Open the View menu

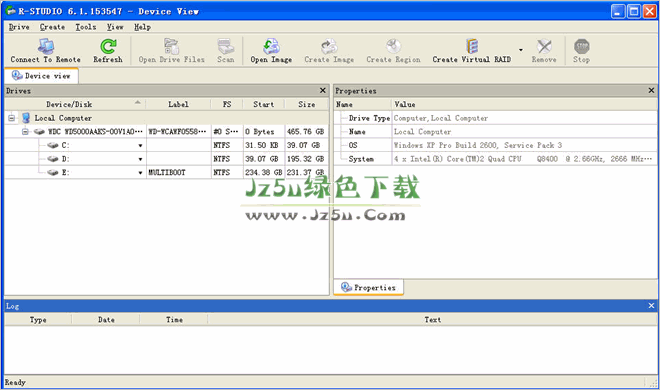point(115,27)
